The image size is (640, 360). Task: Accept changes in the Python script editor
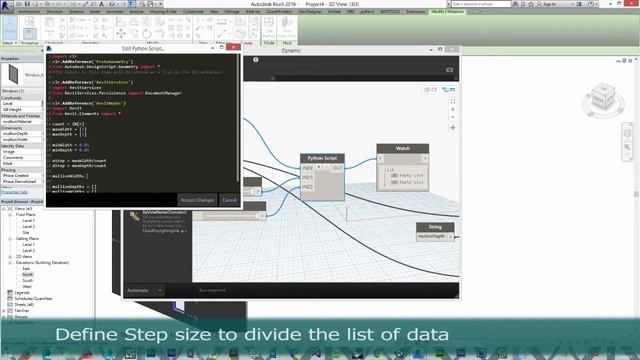pos(197,200)
